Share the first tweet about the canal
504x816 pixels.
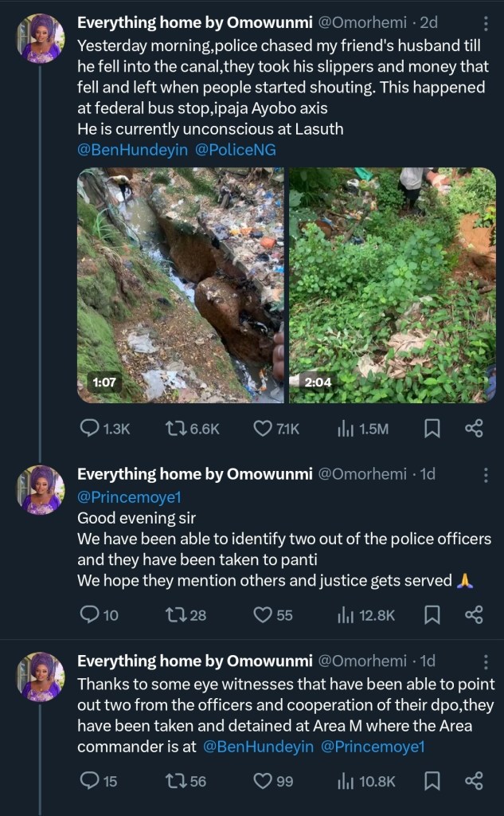(474, 429)
